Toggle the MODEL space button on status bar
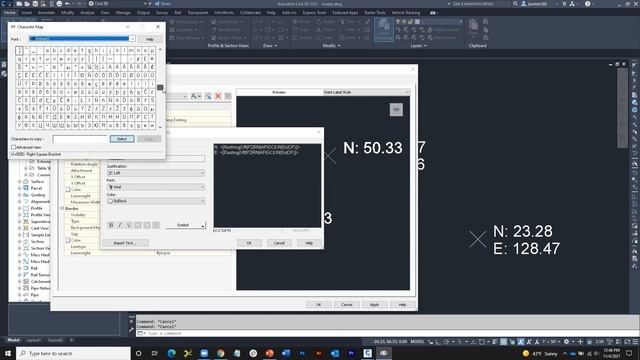The height and width of the screenshot is (360, 640). [x=417, y=342]
